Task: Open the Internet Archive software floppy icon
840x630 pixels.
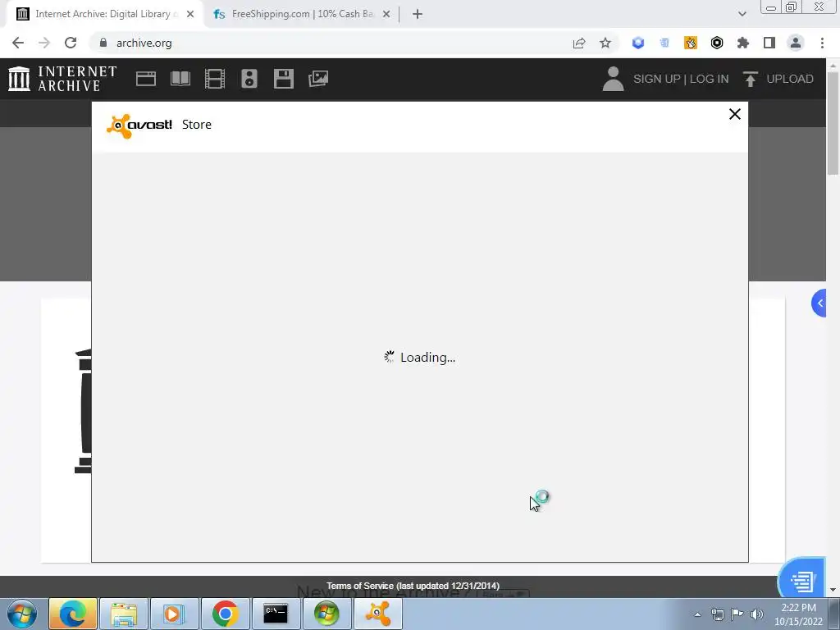Action: point(283,79)
